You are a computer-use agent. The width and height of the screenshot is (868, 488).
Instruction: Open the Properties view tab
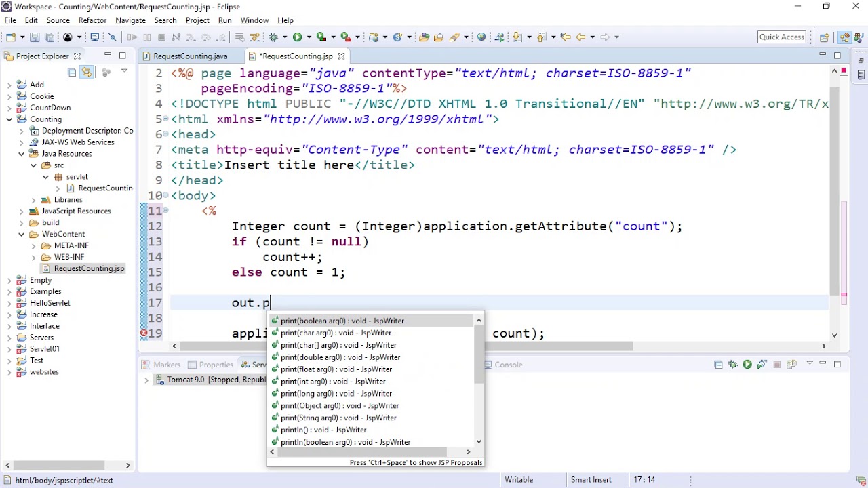point(210,365)
